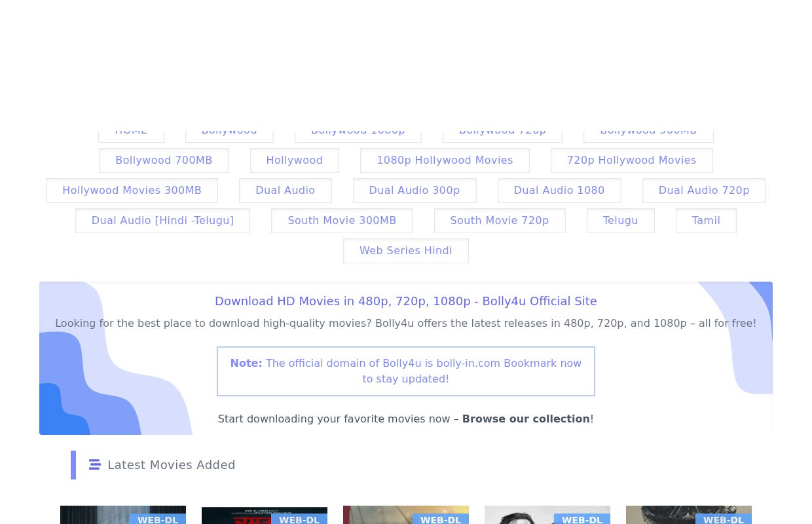Choose Dual Audio 720p
Viewport: 812px width, 524px height.
click(x=704, y=191)
